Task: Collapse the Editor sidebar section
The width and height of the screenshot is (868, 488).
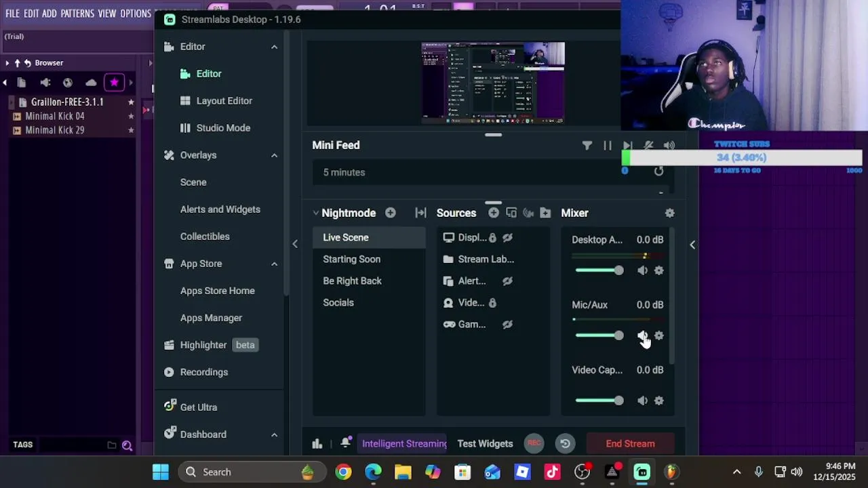Action: 274,47
